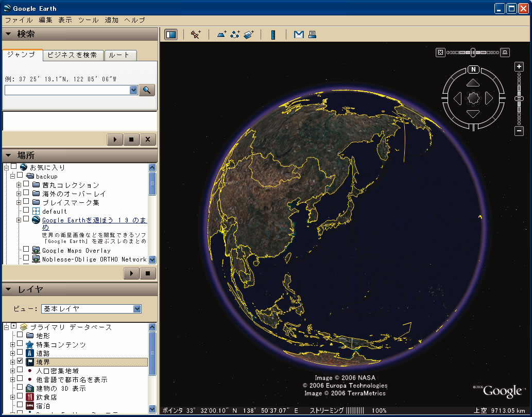The height and width of the screenshot is (417, 532).
Task: Check the 海外のオーバーレイ checkbox
Action: (26, 193)
